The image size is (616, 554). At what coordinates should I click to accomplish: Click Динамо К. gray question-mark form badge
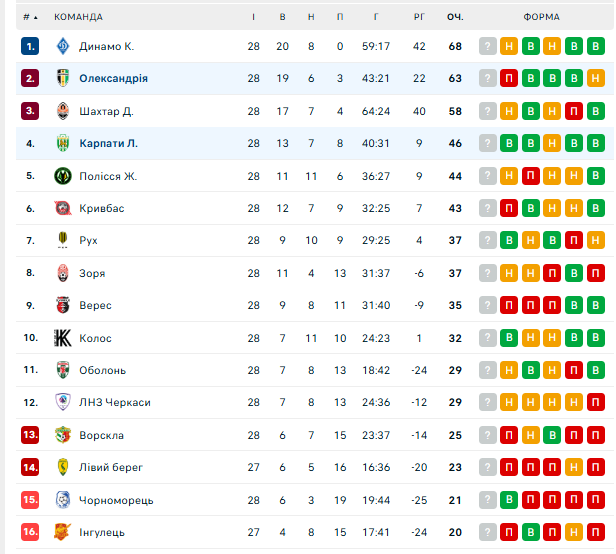coord(488,46)
